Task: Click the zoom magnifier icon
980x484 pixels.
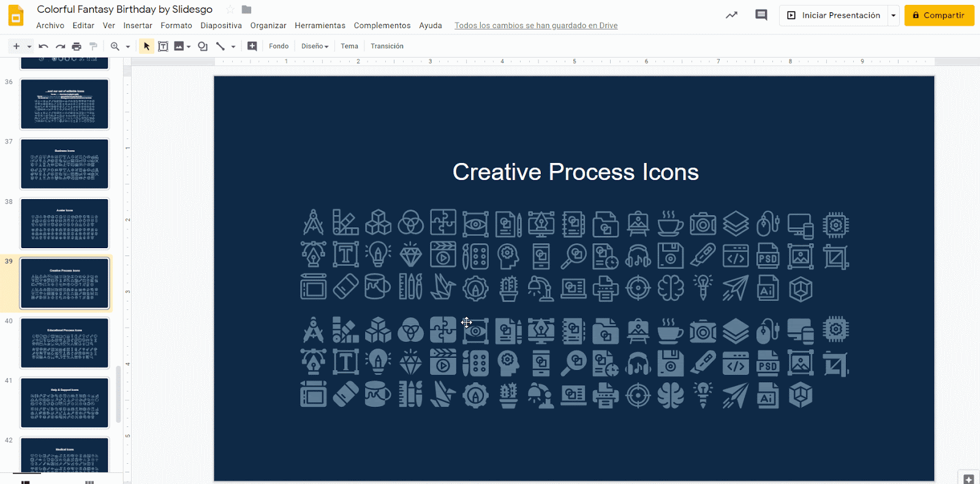Action: 115,46
